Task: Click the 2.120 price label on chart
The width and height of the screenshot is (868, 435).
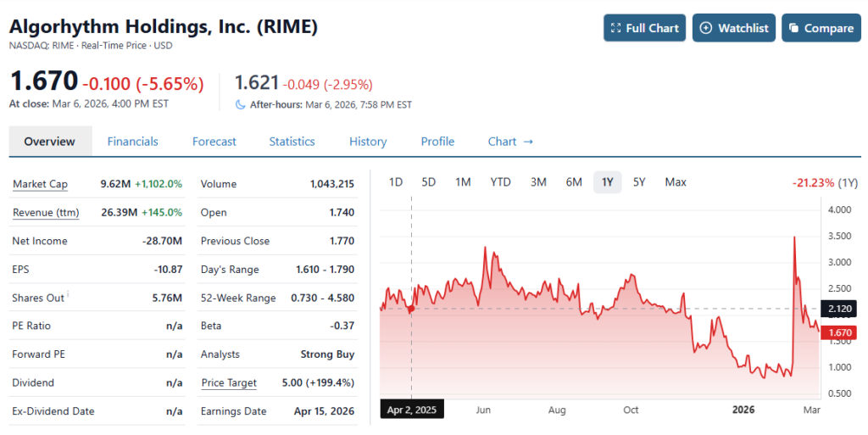Action: pos(840,310)
